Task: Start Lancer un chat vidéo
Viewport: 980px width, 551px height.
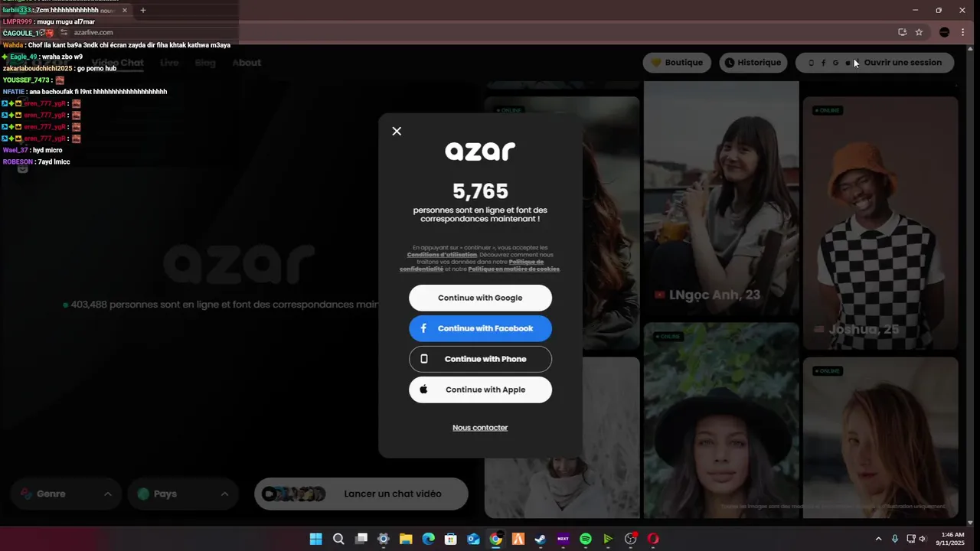Action: (x=361, y=494)
